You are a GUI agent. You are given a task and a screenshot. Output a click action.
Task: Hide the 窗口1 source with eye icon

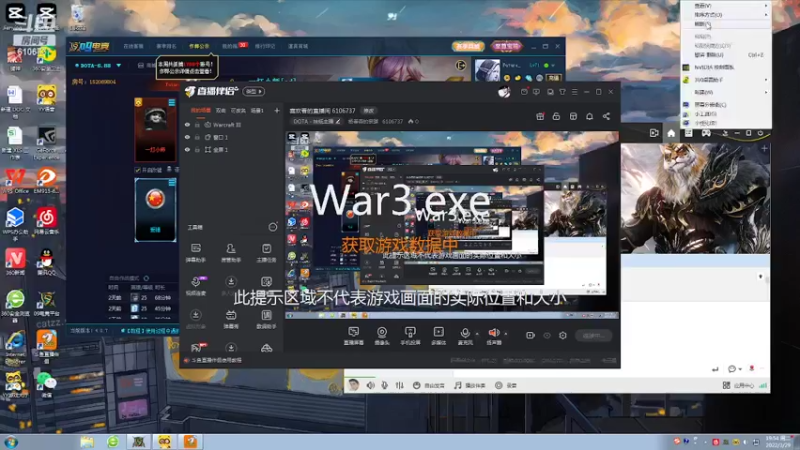pyautogui.click(x=187, y=137)
